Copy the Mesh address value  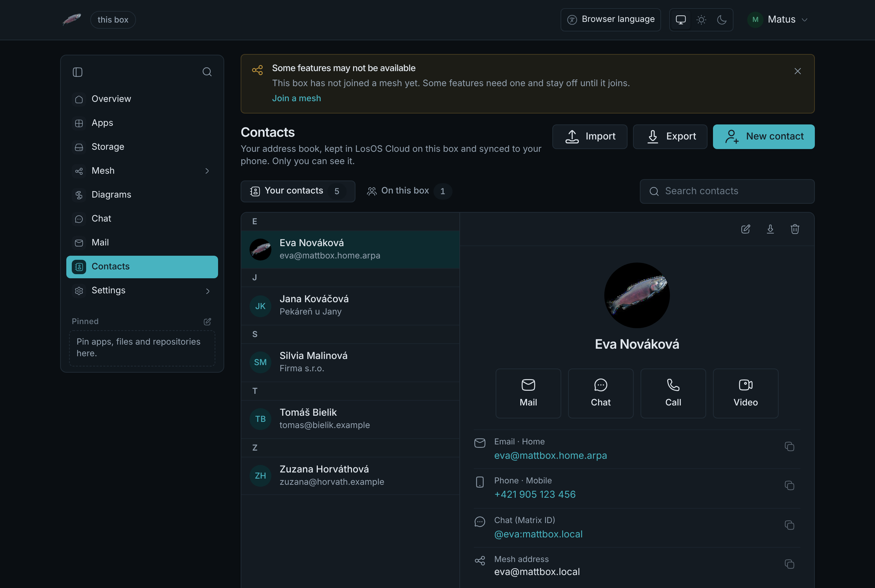[790, 564]
